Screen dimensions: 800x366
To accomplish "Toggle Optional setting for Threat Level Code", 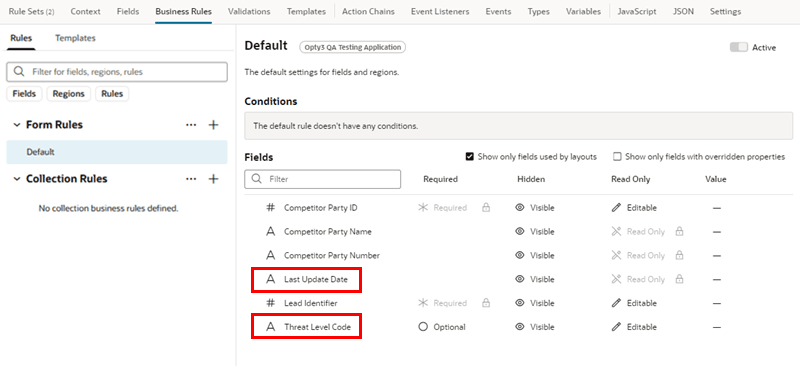I will coord(442,327).
